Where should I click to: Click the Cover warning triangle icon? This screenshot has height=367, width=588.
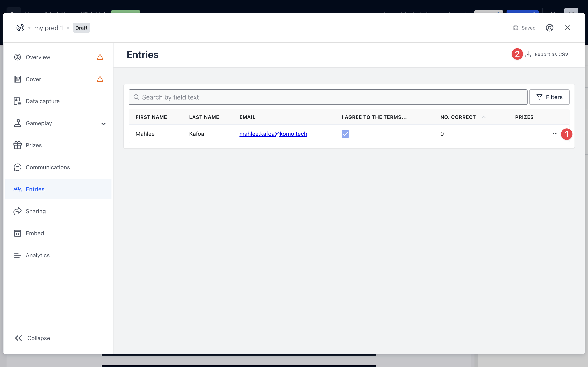100,79
